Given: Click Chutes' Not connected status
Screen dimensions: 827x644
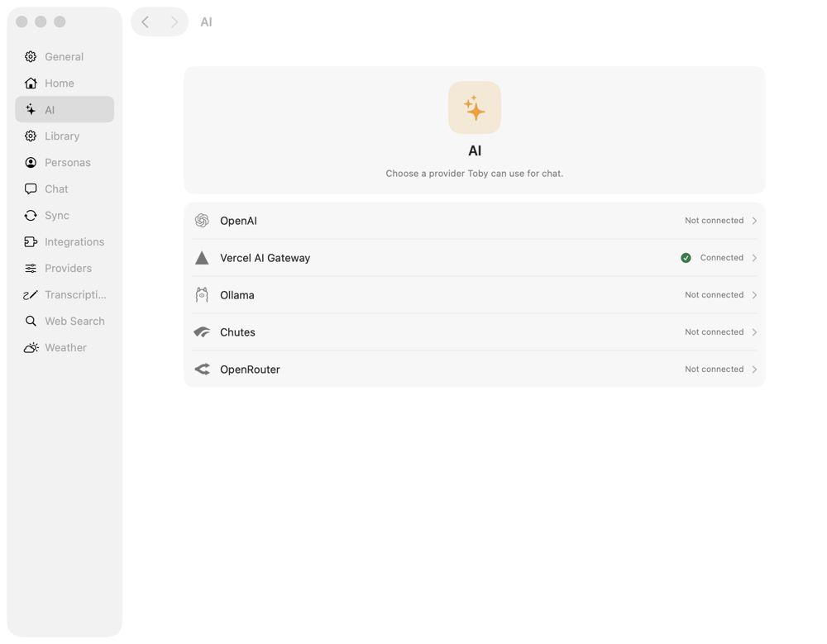Looking at the screenshot, I should pos(715,332).
